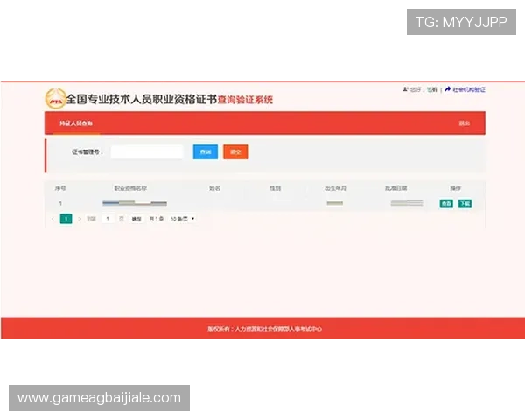Click the green 下载 download button
Image resolution: width=525 pixels, height=420 pixels.
(x=465, y=203)
